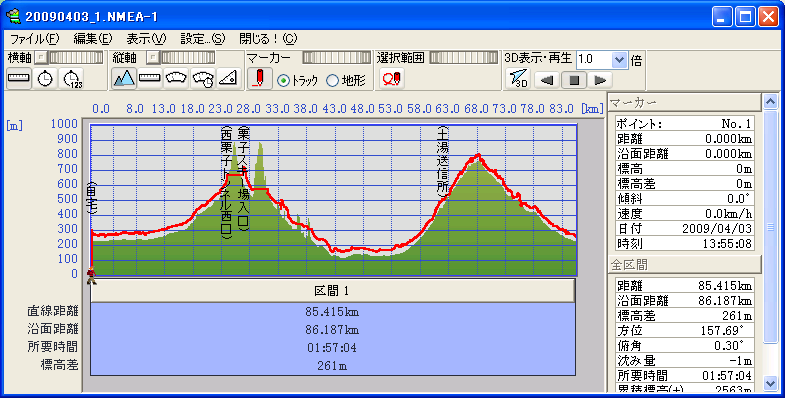Click the マーカー slider bar

[x=337, y=58]
